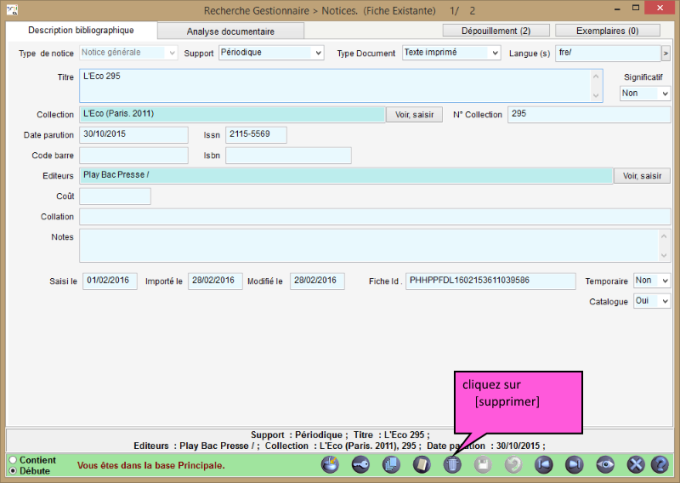
Task: Click the X close icon in toolbar
Action: tap(634, 465)
